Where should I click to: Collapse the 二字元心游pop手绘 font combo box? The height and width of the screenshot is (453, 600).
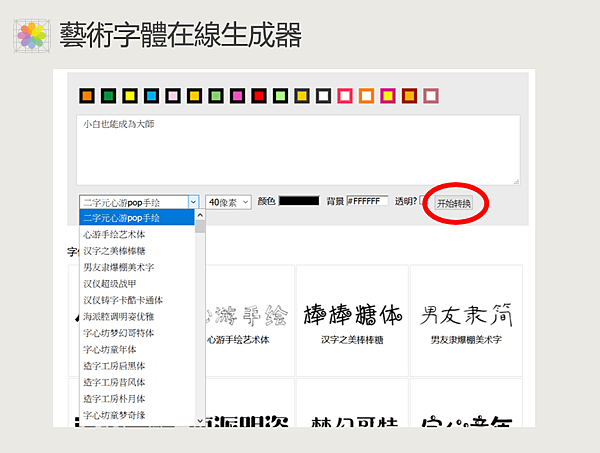coord(139,202)
